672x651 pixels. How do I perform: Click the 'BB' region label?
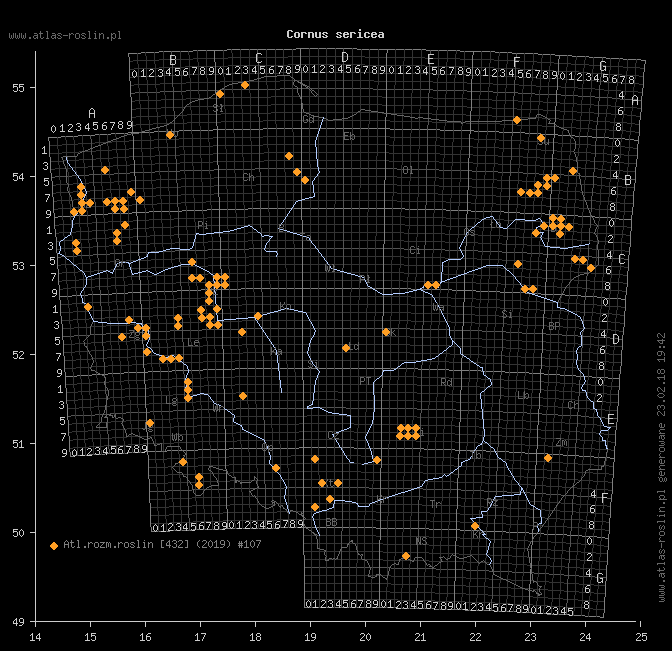click(x=331, y=522)
